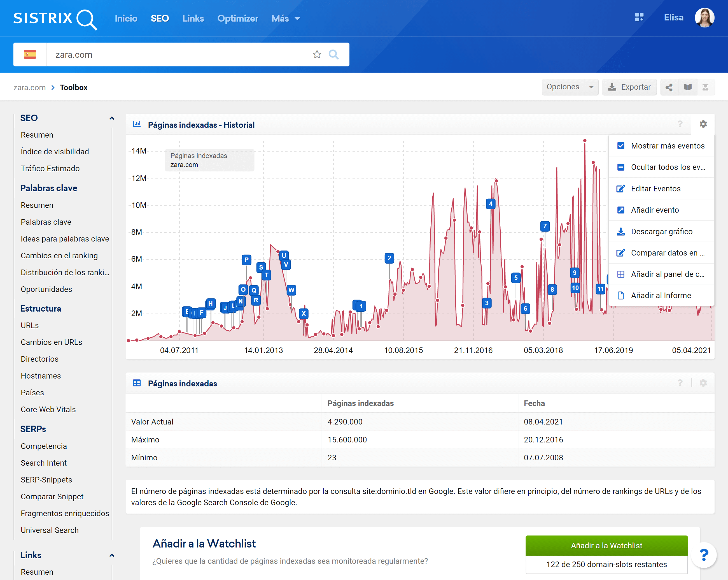The width and height of the screenshot is (728, 580).
Task: Click the star favorite icon in search bar
Action: click(x=316, y=54)
